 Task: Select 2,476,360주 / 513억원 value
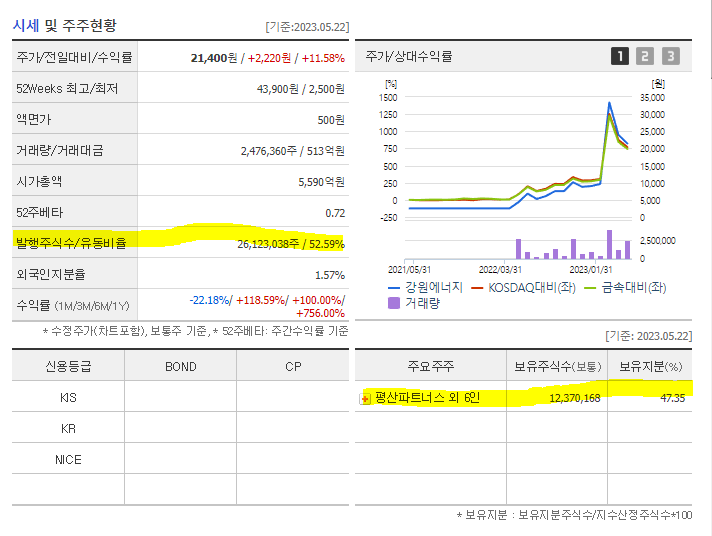(292, 151)
